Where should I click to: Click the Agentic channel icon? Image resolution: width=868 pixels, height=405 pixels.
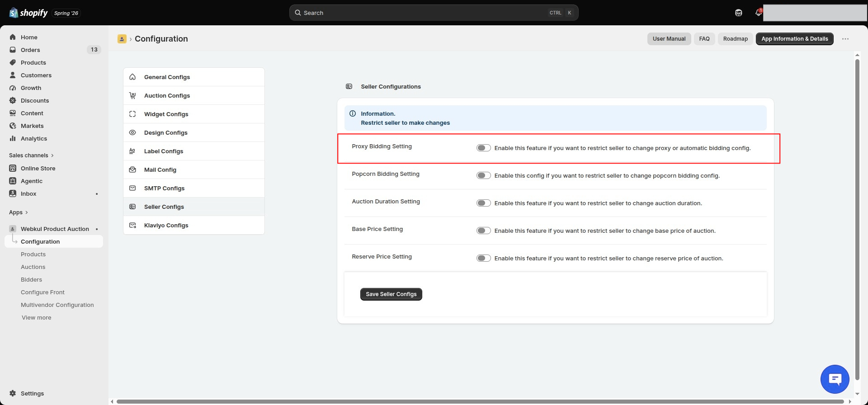tap(13, 181)
